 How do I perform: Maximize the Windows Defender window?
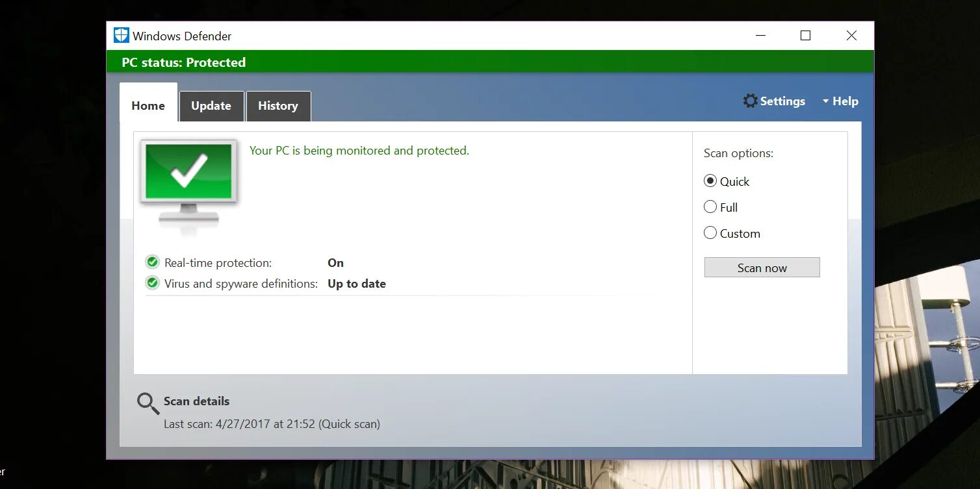click(x=806, y=36)
